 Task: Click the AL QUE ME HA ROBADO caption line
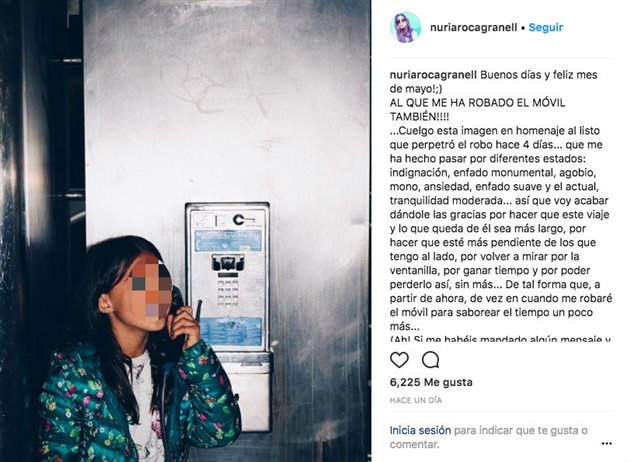click(x=477, y=102)
